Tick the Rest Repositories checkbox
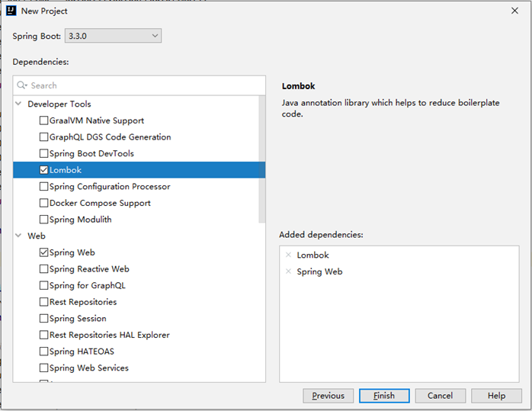This screenshot has width=532, height=411. pos(43,302)
